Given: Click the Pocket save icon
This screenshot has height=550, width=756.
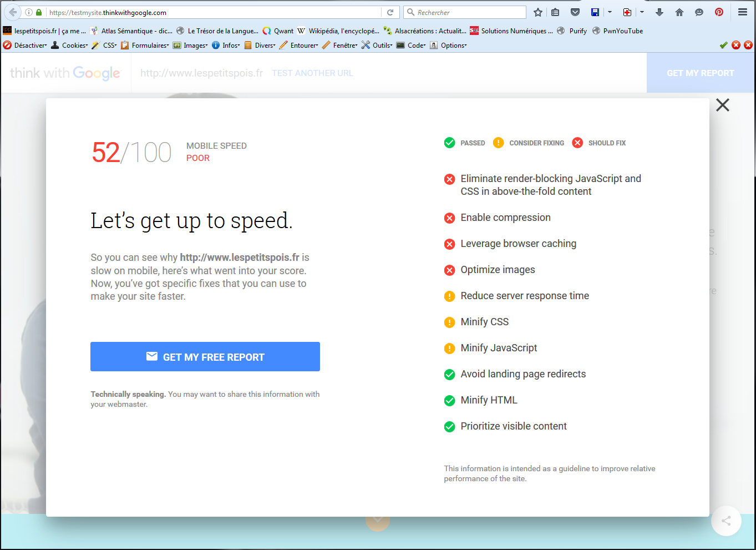Looking at the screenshot, I should tap(575, 12).
